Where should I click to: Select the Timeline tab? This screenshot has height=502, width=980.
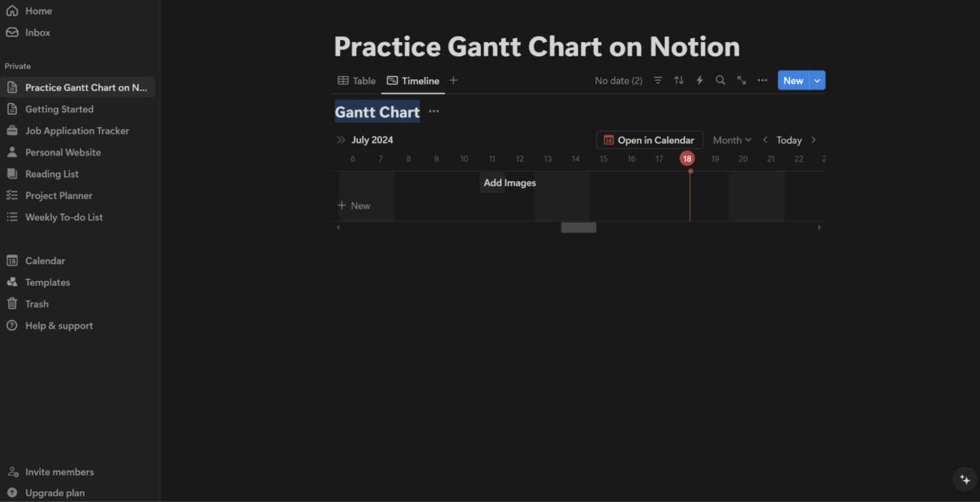413,80
